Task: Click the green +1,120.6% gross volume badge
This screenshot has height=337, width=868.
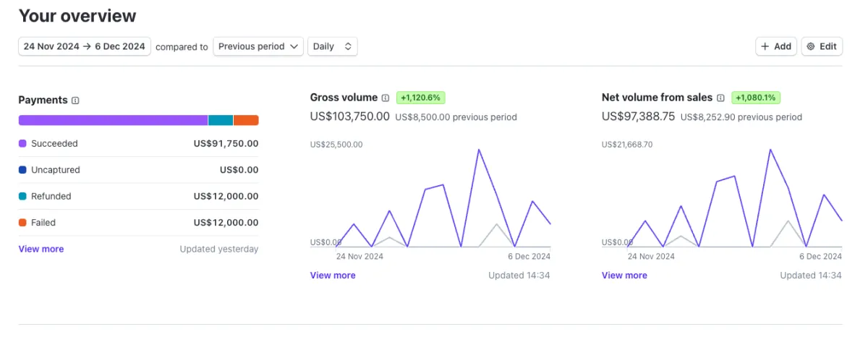Action: [x=420, y=98]
